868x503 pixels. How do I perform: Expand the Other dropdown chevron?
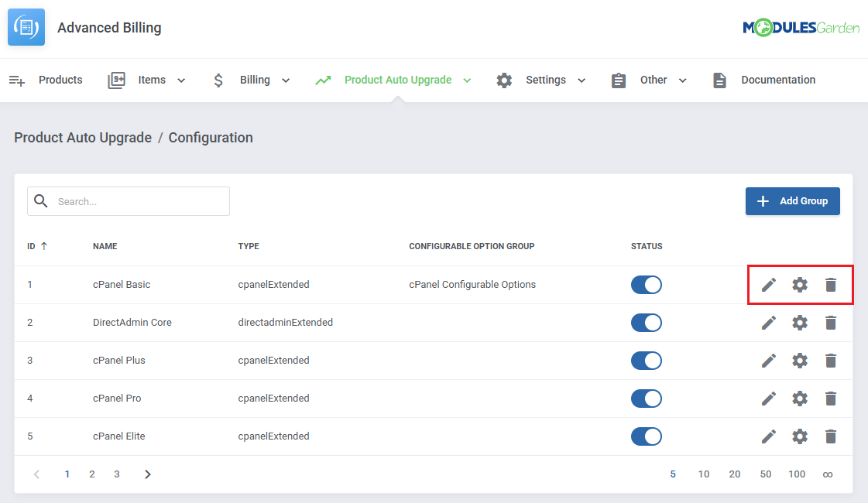(683, 80)
